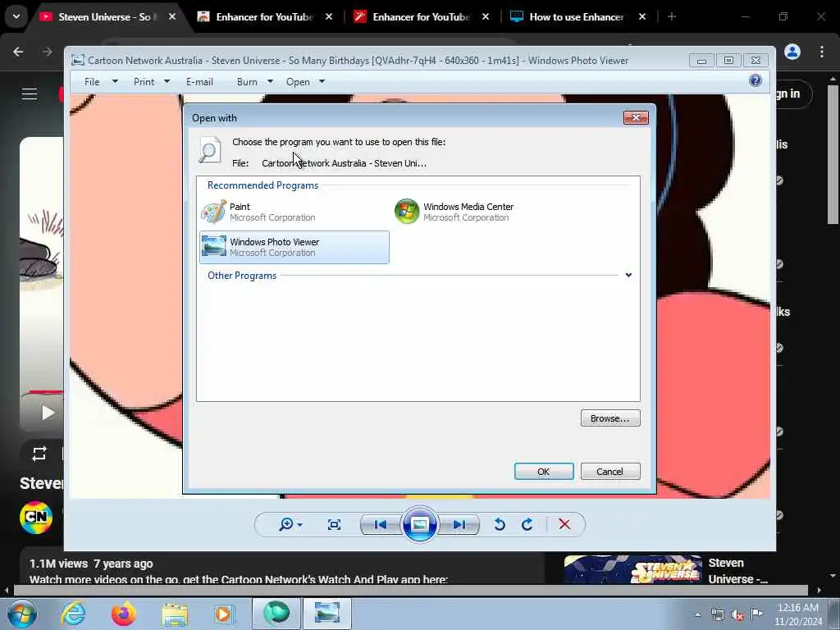Click the Browse... button
The height and width of the screenshot is (630, 840).
[x=610, y=418]
